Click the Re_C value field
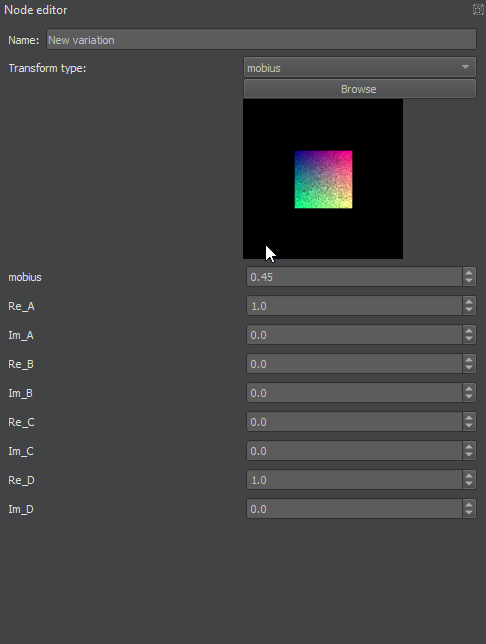Image resolution: width=486 pixels, height=644 pixels. pos(354,422)
